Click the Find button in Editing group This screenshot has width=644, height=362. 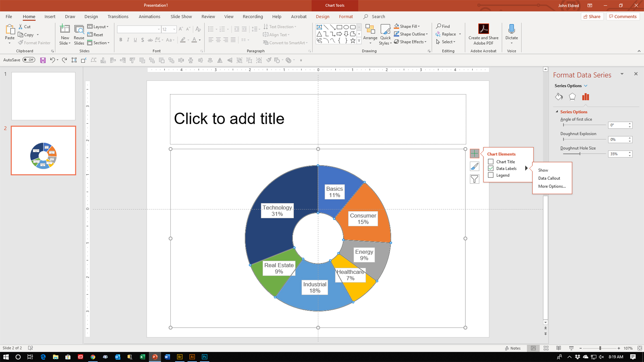pyautogui.click(x=443, y=26)
